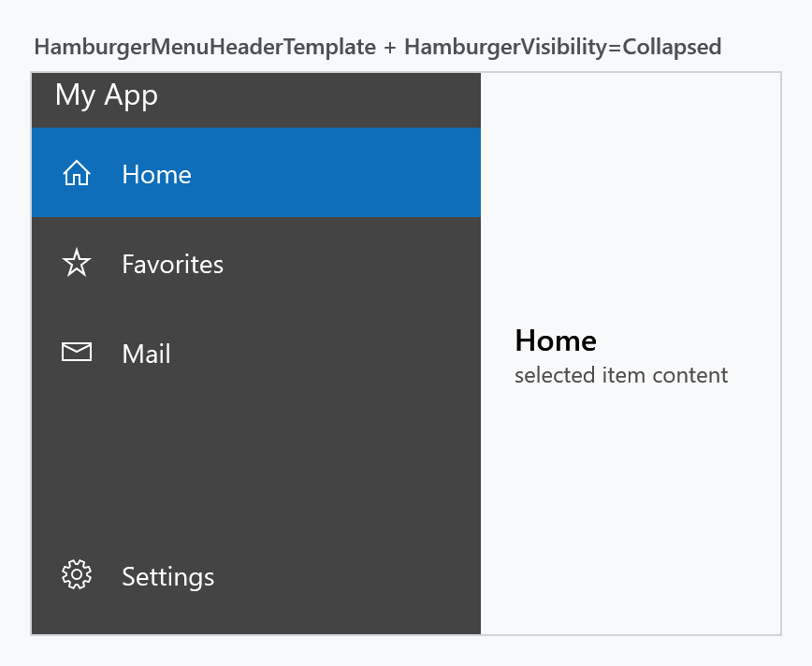Viewport: 812px width, 666px height.
Task: Click the Favorites star icon
Action: click(x=77, y=263)
